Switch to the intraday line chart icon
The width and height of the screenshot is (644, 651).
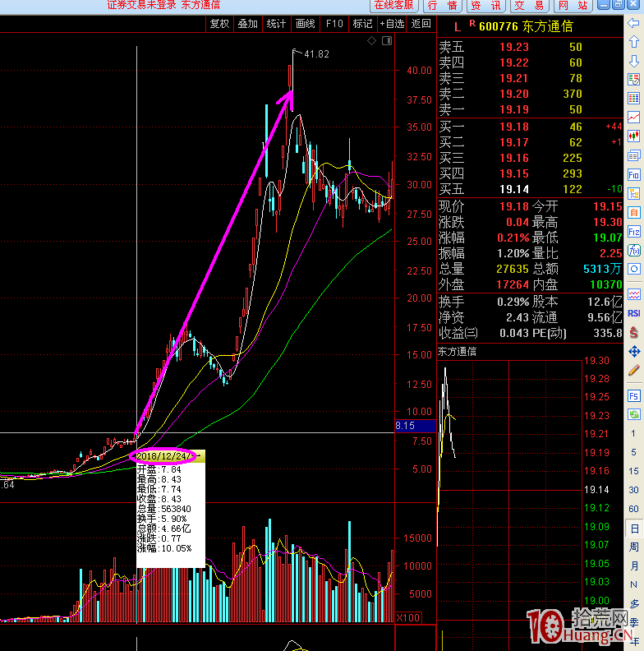(x=633, y=118)
